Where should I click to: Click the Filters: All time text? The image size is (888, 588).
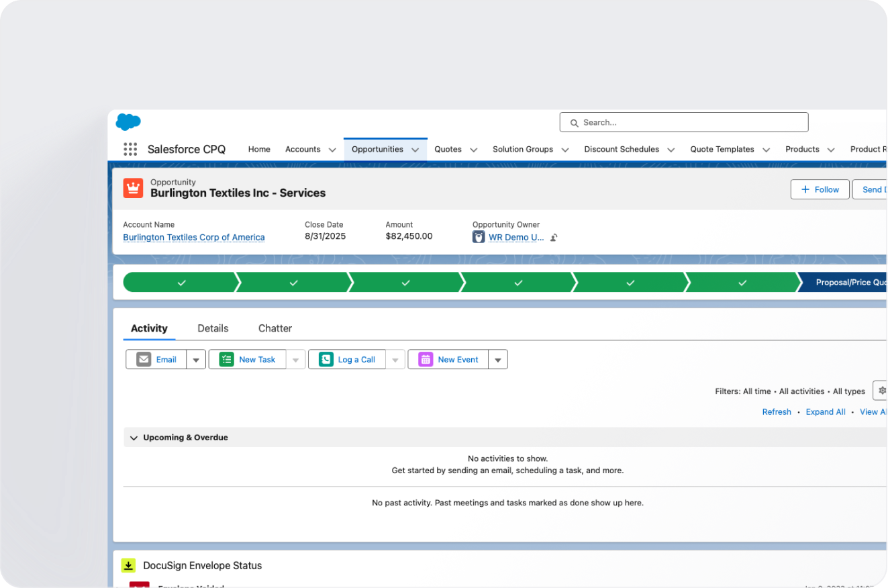coord(743,391)
